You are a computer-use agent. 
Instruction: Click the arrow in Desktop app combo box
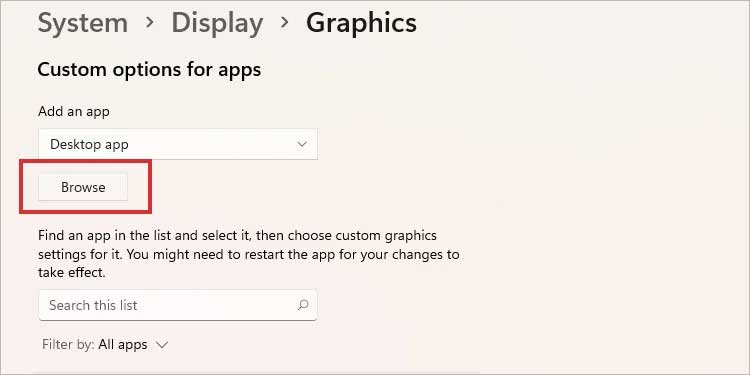(x=302, y=144)
